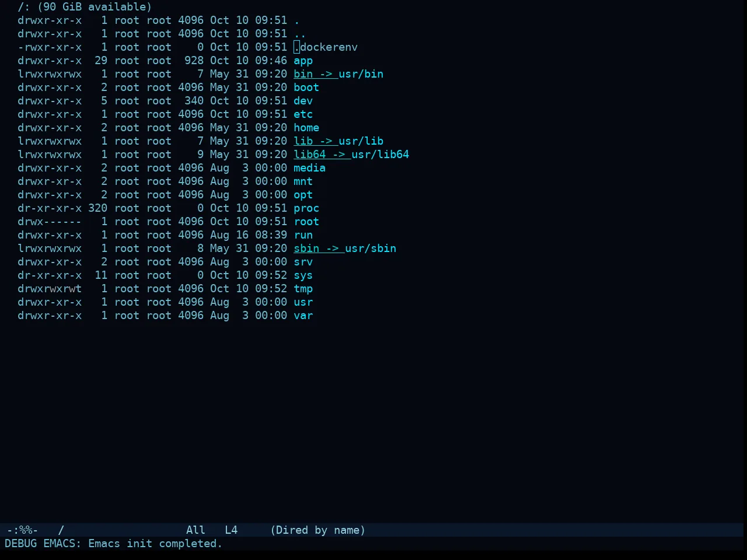Click '(Dired by name)' mode indicator

pyautogui.click(x=317, y=530)
